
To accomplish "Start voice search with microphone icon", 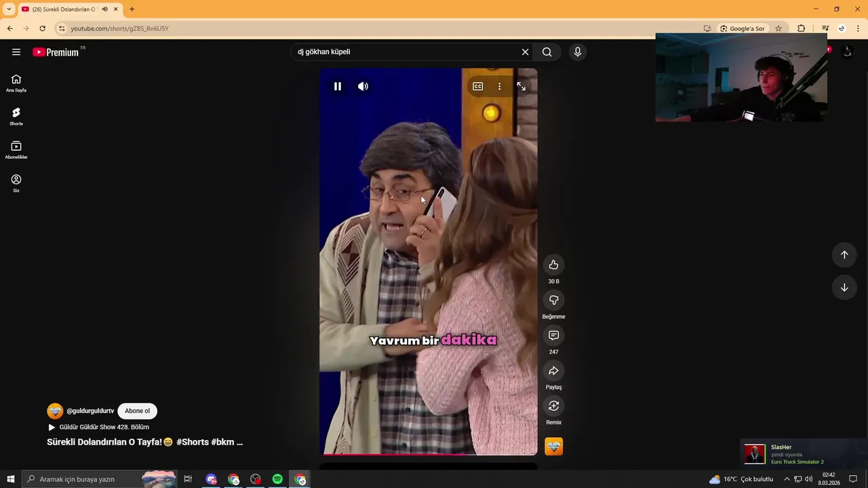I will click(578, 52).
